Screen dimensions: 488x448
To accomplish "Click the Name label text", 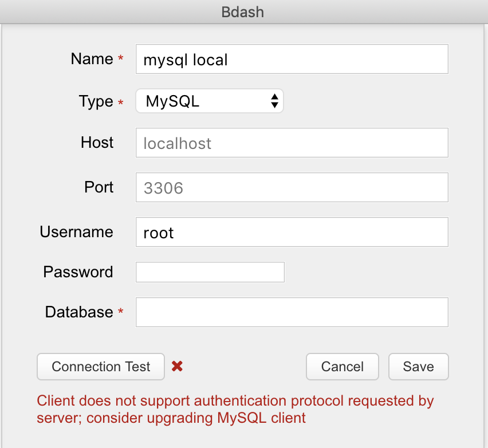I will (92, 59).
